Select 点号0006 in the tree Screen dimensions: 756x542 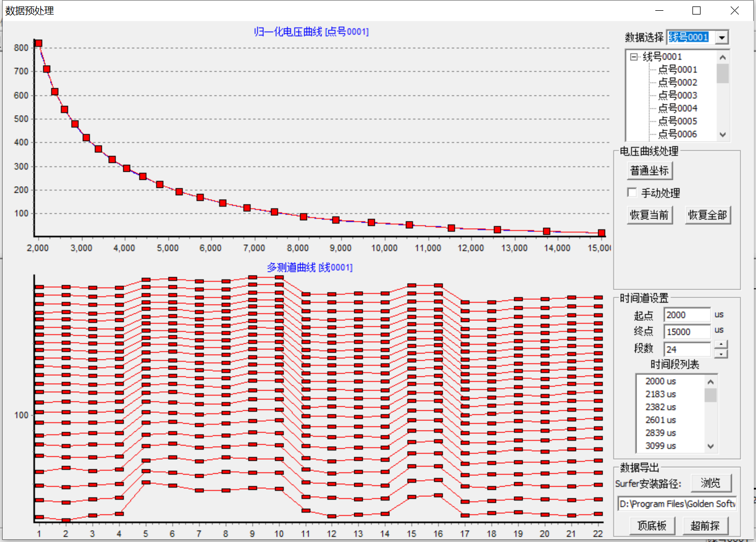(677, 134)
